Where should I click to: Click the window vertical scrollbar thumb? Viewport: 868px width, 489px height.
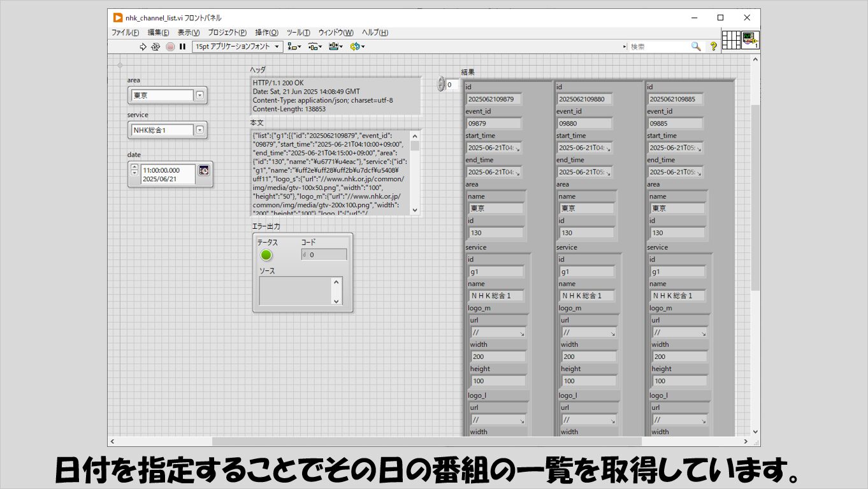pyautogui.click(x=756, y=198)
